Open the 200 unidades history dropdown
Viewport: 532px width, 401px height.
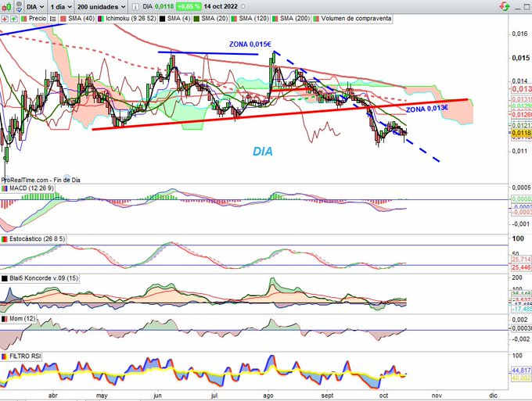click(101, 7)
